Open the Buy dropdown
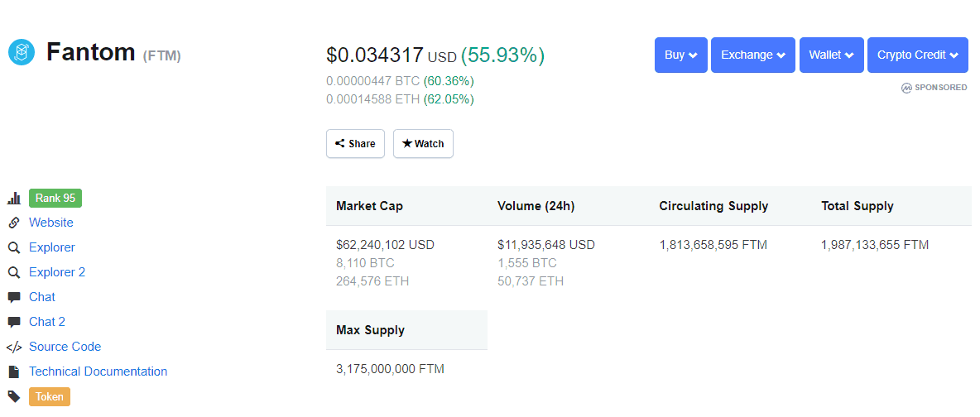Image resolution: width=980 pixels, height=417 pixels. [681, 55]
